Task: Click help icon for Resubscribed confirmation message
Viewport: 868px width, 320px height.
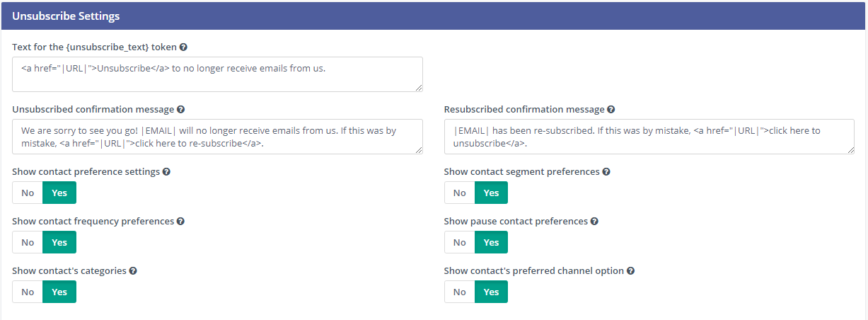Action: (x=611, y=110)
